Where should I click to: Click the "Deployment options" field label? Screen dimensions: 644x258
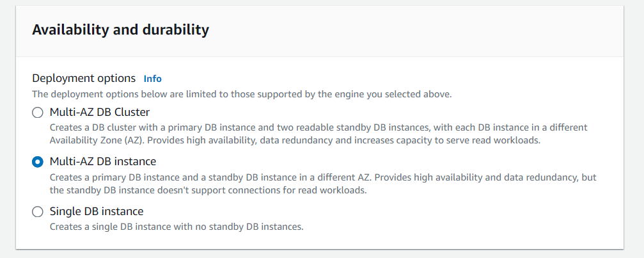tap(84, 78)
